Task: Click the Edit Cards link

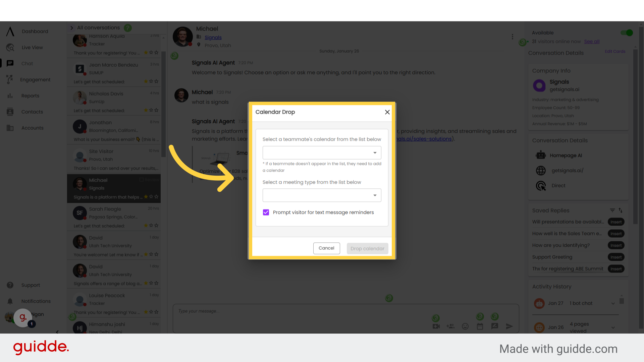Action: [x=615, y=51]
